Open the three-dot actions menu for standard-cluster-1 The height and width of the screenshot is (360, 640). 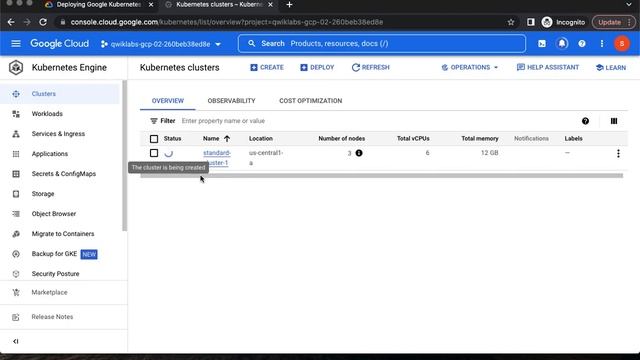[x=618, y=153]
